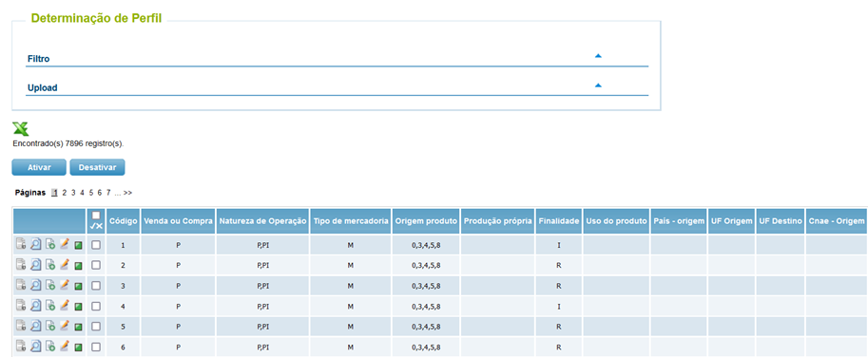The height and width of the screenshot is (357, 868).
Task: Expand the Upload section arrow
Action: tap(598, 85)
